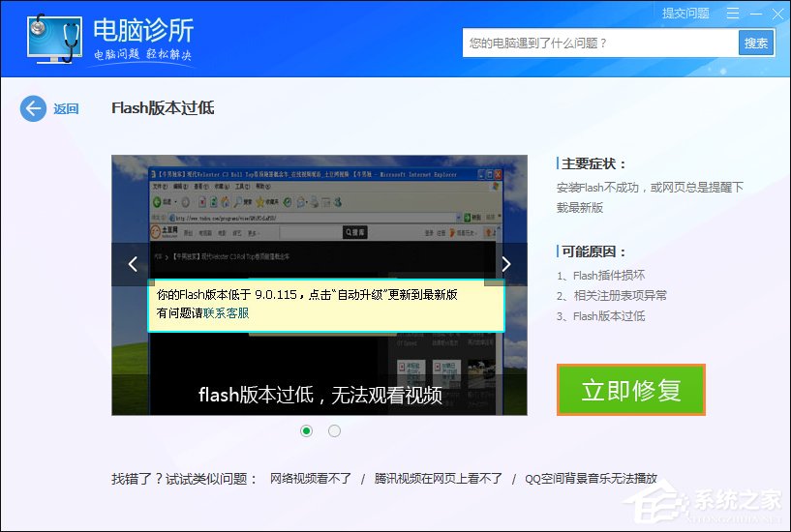This screenshot has height=532, width=791.
Task: Select the first slideshow dot indicator
Action: [x=306, y=430]
